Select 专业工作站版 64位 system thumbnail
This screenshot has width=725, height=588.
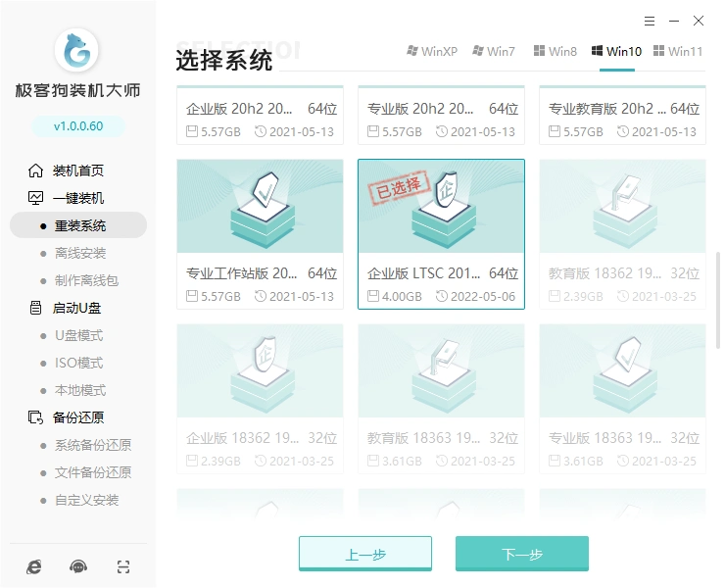pyautogui.click(x=260, y=207)
